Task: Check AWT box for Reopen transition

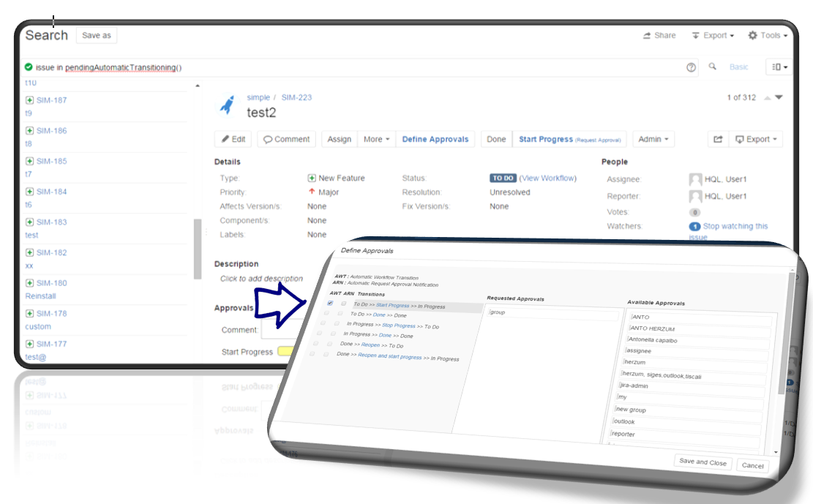Action: pos(317,343)
